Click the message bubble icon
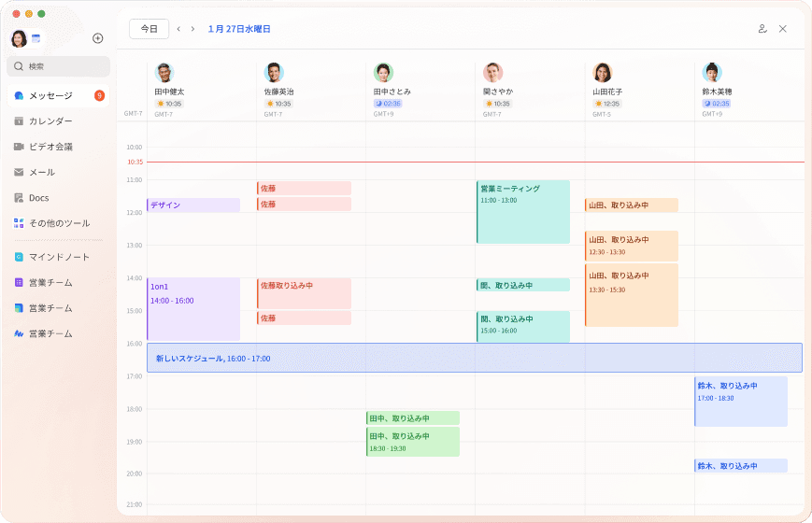This screenshot has width=812, height=523. coord(19,96)
